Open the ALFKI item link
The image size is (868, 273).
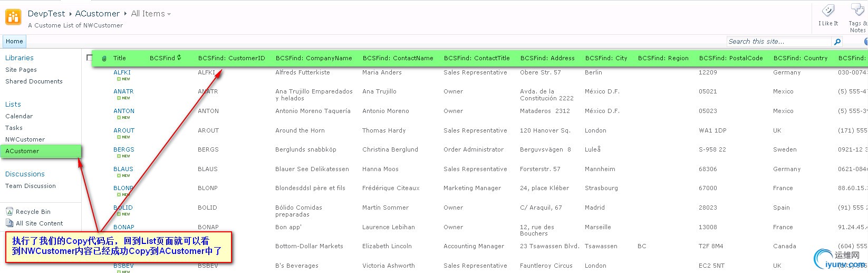[x=122, y=72]
